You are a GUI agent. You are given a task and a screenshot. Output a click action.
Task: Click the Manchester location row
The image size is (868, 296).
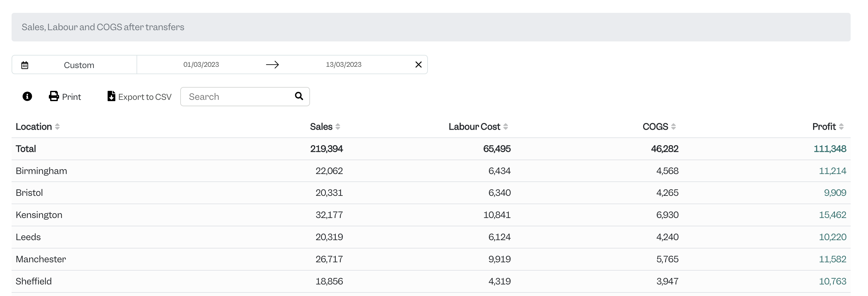pos(431,259)
